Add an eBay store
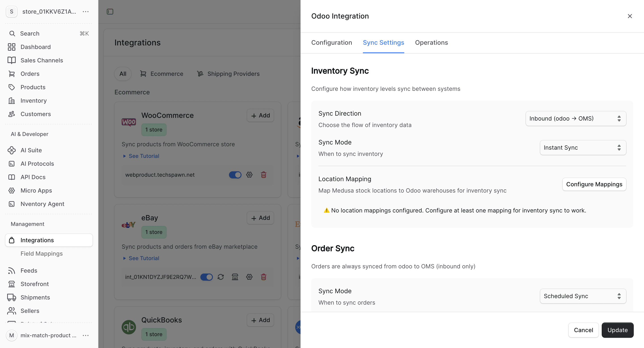The image size is (644, 348). pos(260,218)
